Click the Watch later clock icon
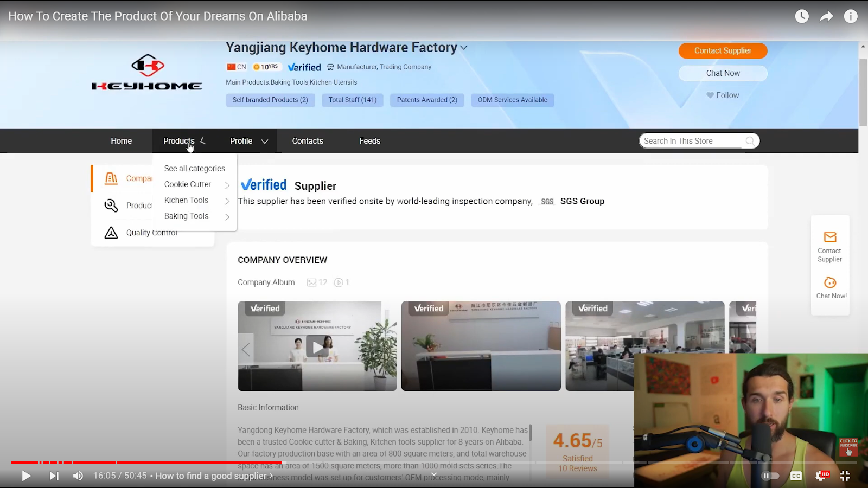The height and width of the screenshot is (488, 868). point(802,16)
